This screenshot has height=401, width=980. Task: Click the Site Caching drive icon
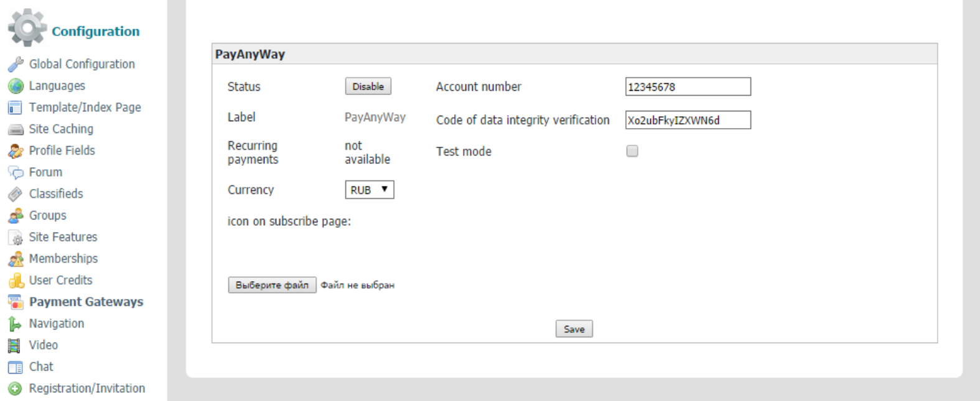coord(16,130)
